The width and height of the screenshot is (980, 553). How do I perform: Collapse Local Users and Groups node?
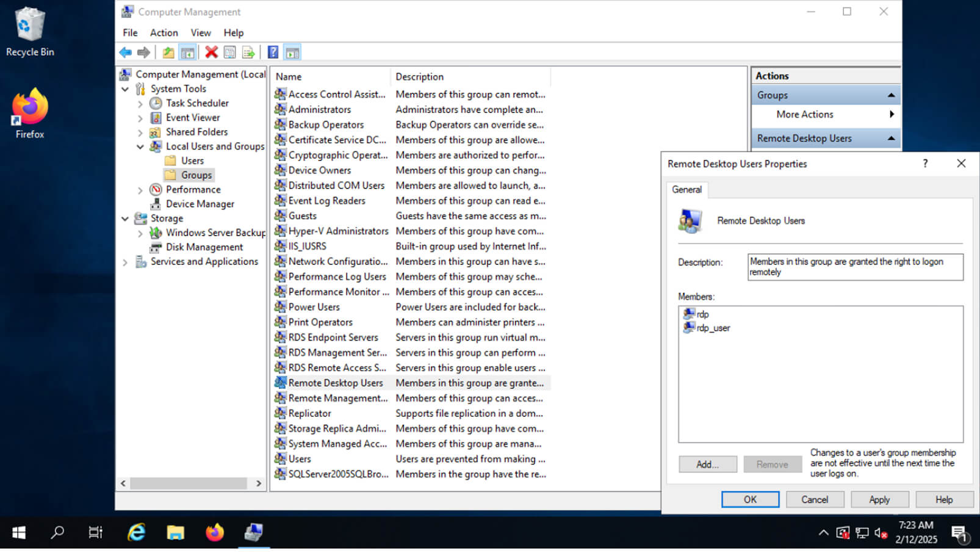[140, 146]
